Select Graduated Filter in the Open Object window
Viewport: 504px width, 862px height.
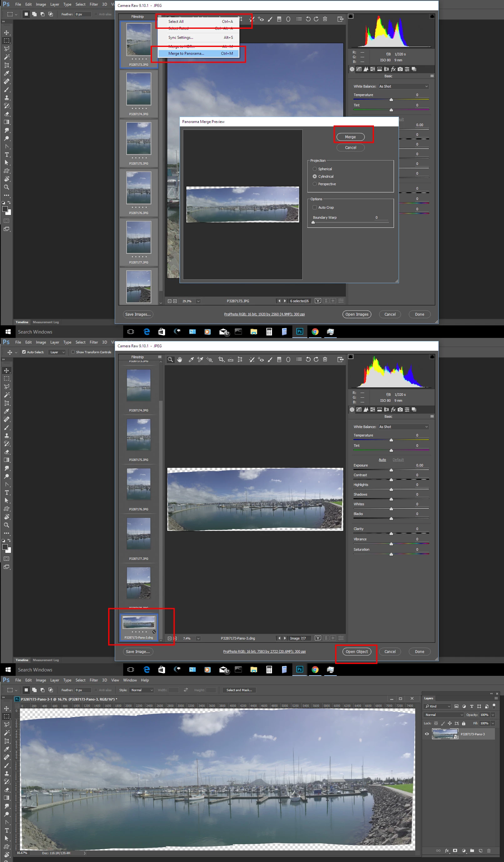tap(279, 360)
